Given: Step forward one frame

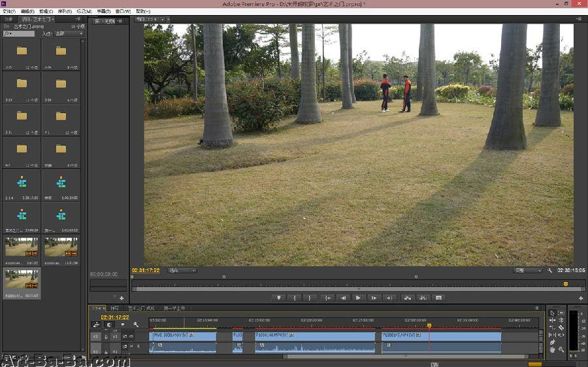Looking at the screenshot, I should tap(374, 298).
